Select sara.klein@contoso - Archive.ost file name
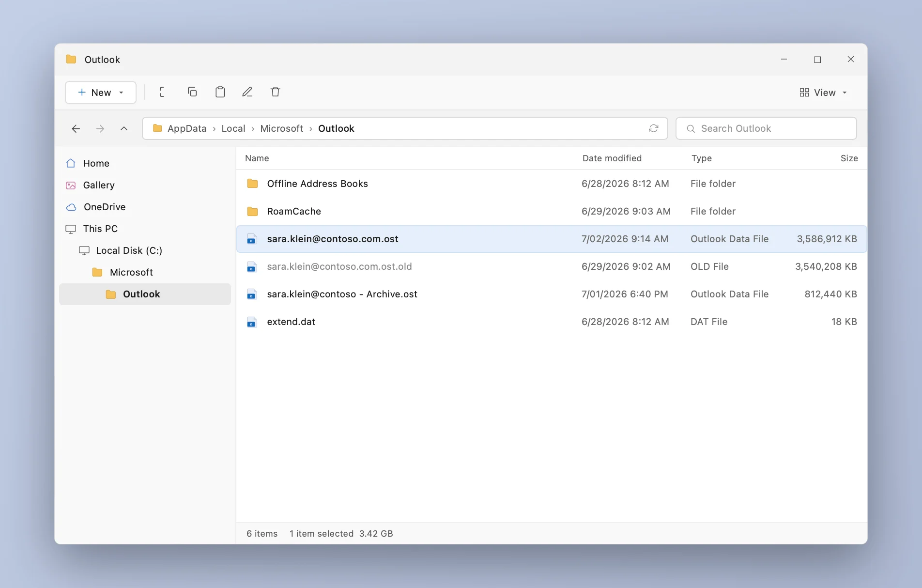The height and width of the screenshot is (588, 922). (342, 294)
